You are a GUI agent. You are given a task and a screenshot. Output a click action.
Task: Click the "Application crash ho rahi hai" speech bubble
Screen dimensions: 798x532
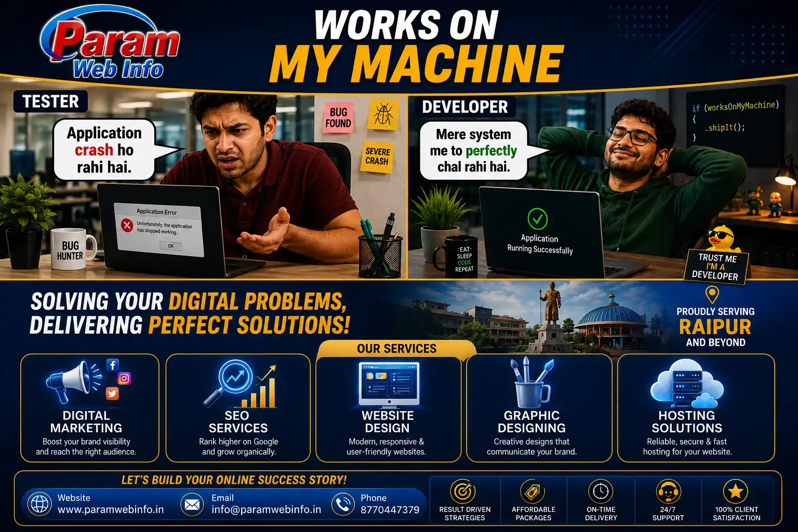click(105, 150)
